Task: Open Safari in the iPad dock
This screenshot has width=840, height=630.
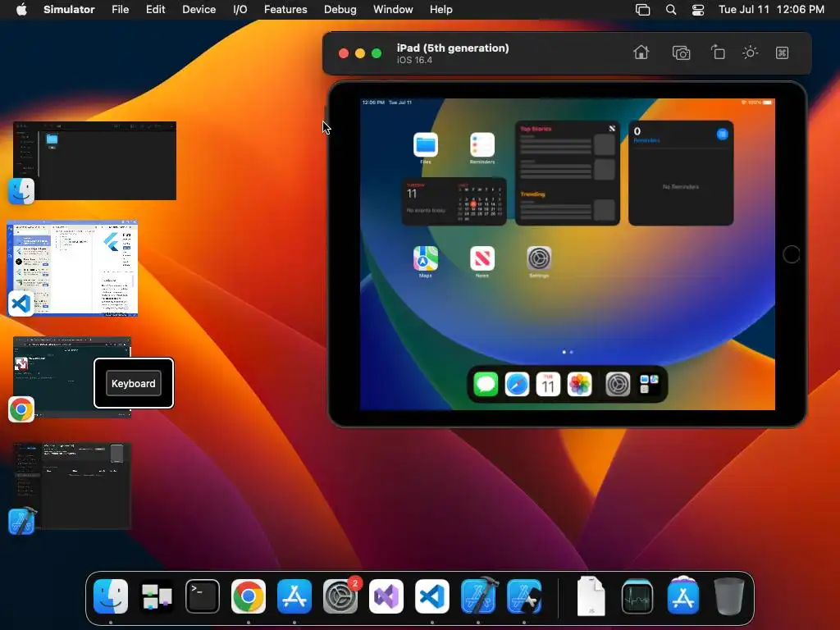Action: coord(517,384)
